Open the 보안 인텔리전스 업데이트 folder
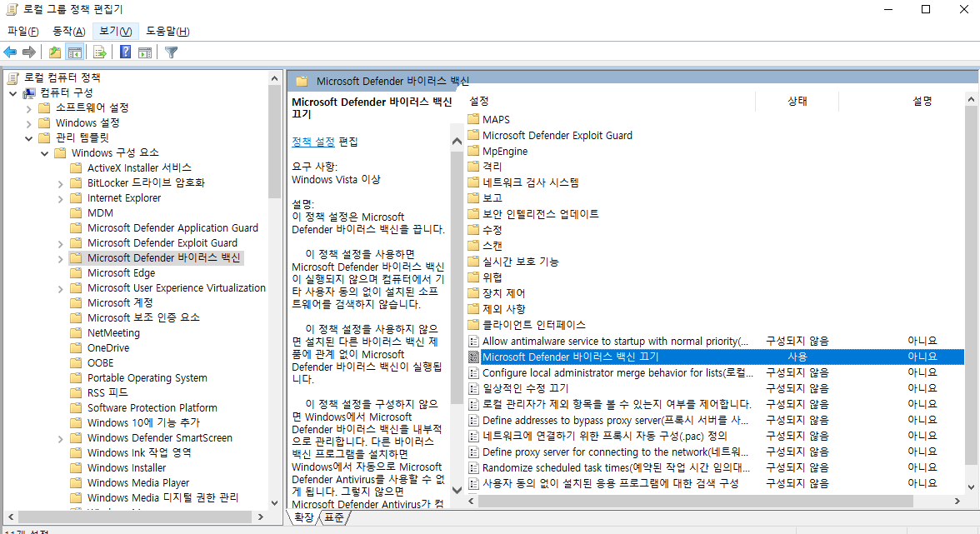The width and height of the screenshot is (980, 534). [x=540, y=213]
